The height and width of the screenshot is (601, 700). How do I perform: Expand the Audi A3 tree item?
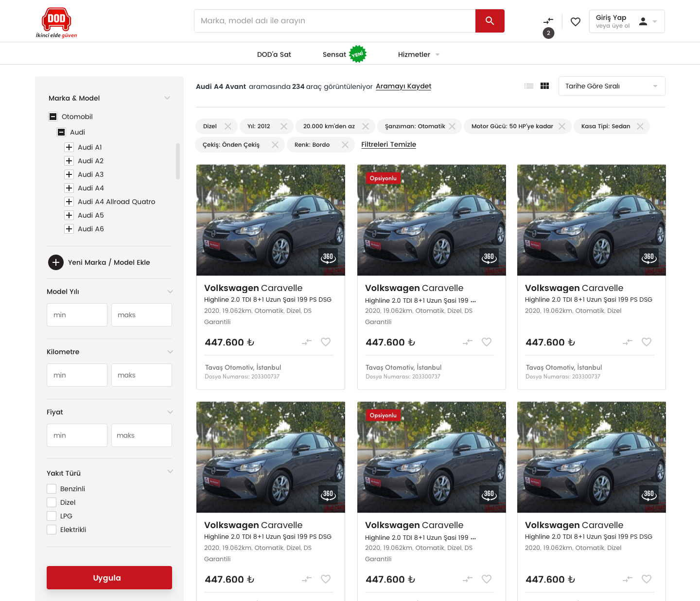tap(69, 174)
